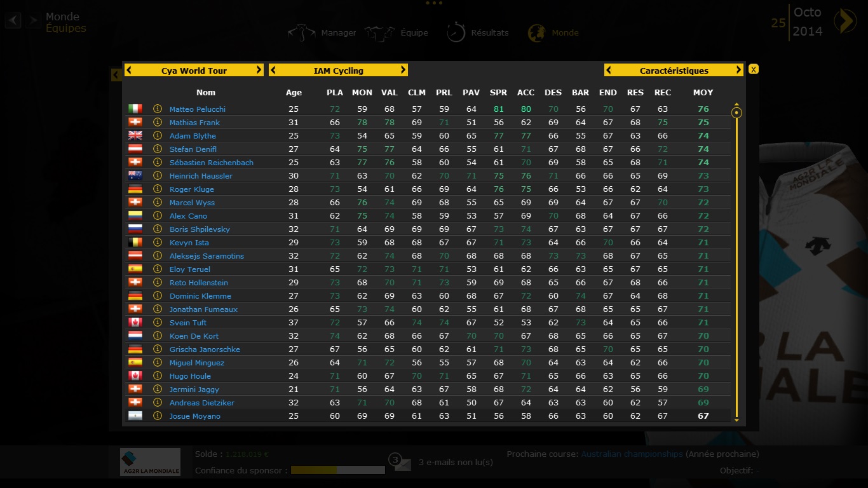Click the Solde balance amount

click(247, 454)
